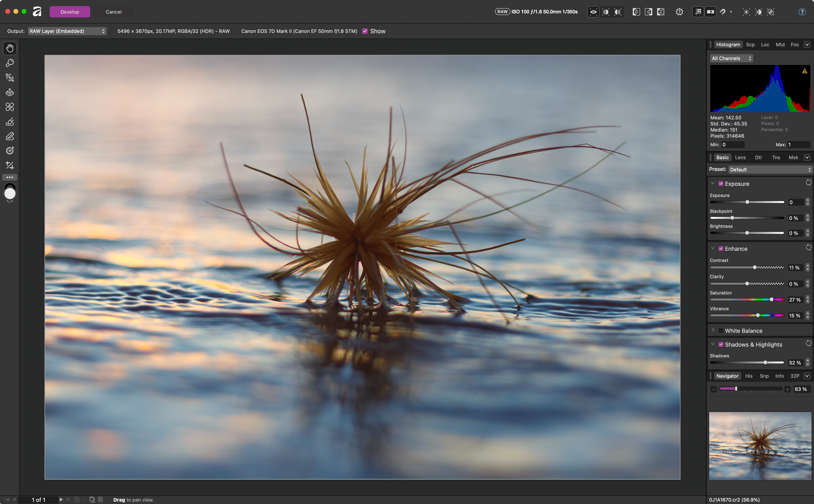Click the Saturation slider track
The width and height of the screenshot is (814, 504).
click(747, 300)
